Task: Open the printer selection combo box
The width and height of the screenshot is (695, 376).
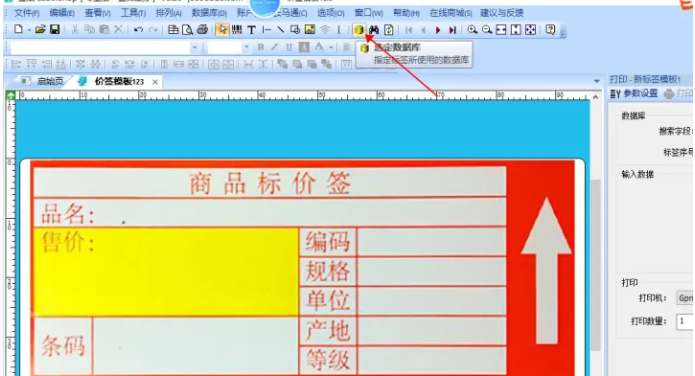Action: [x=685, y=298]
